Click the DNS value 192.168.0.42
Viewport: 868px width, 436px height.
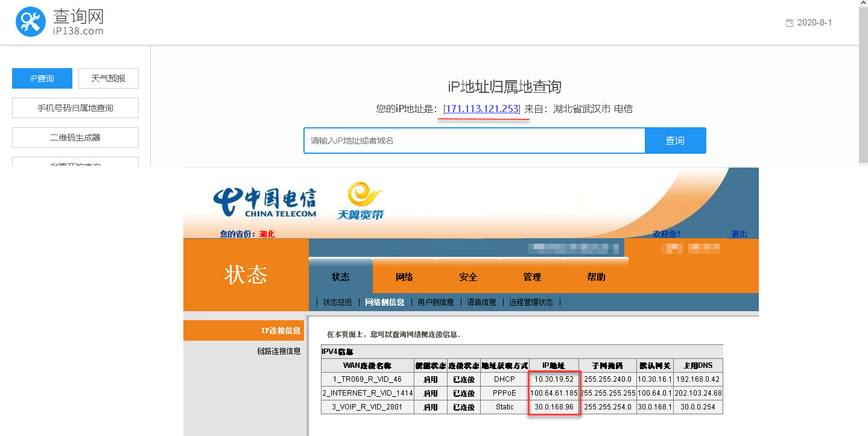tap(699, 379)
